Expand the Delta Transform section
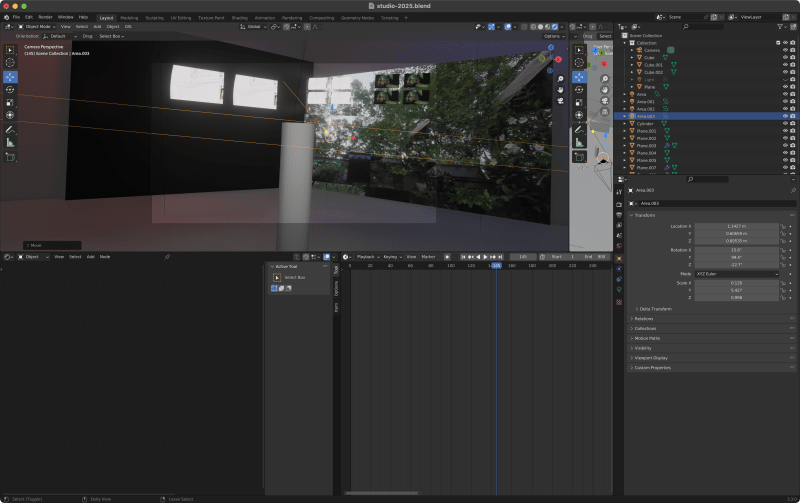800x503 pixels. click(655, 309)
